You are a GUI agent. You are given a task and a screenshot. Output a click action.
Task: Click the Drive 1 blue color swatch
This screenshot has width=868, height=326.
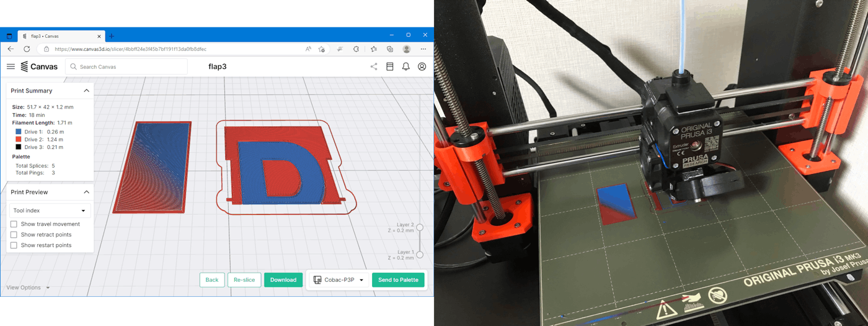18,132
